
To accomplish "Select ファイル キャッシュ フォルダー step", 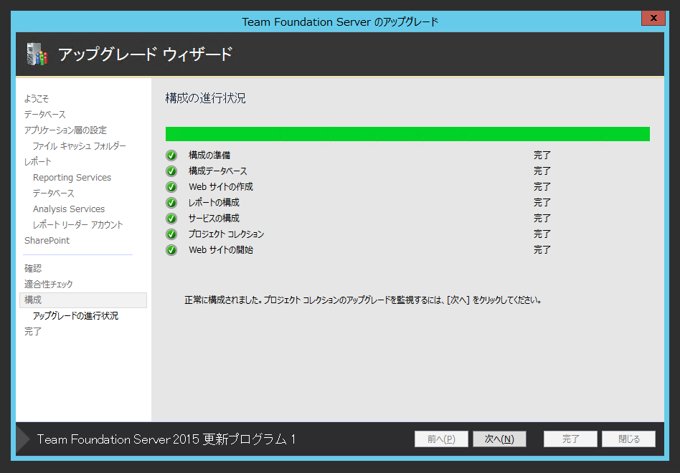I will pyautogui.click(x=79, y=146).
